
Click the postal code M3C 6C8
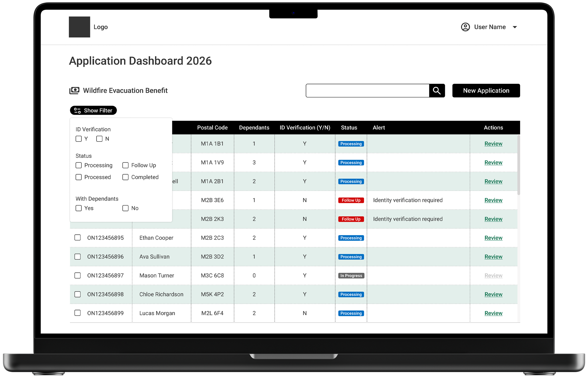pyautogui.click(x=212, y=276)
